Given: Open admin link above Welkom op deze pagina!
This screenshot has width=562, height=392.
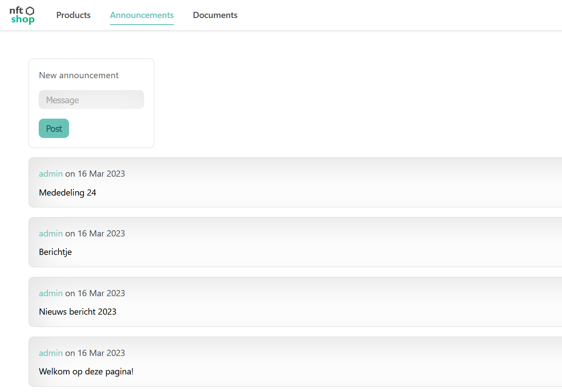Looking at the screenshot, I should tap(51, 353).
